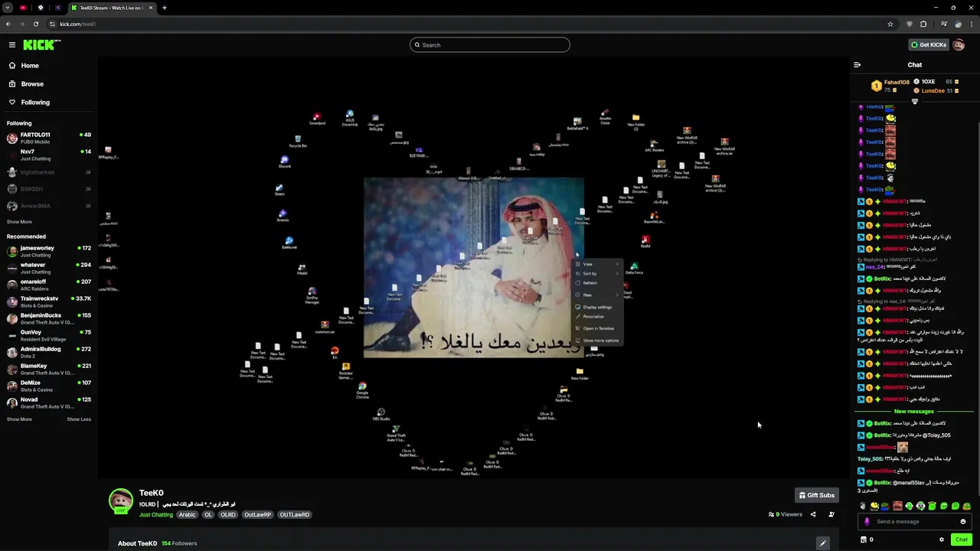Click the share stream icon
Viewport: 980px width, 551px height.
click(813, 514)
